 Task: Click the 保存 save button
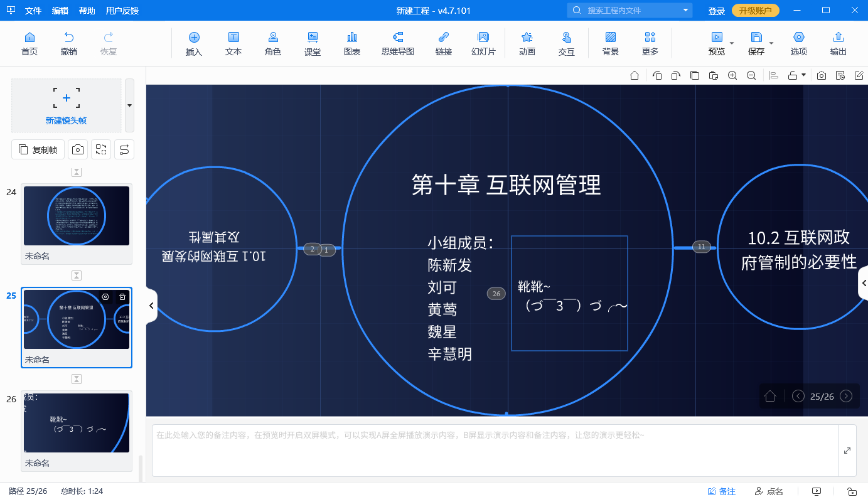tap(756, 43)
